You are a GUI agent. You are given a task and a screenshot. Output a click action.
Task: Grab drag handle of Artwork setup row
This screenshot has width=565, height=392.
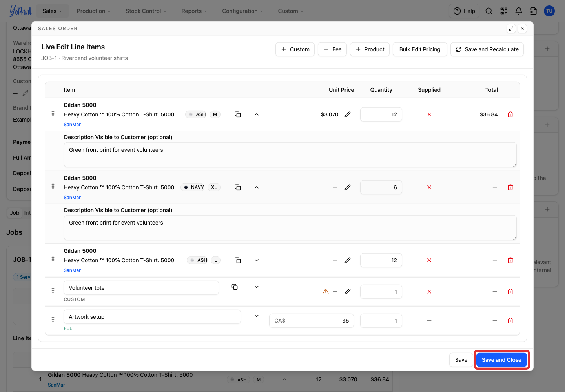53,319
